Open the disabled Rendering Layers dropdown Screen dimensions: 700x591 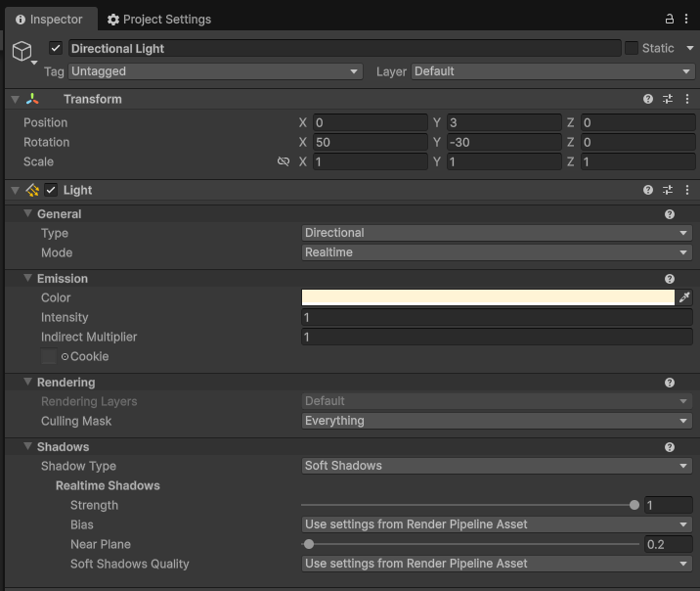coord(497,401)
